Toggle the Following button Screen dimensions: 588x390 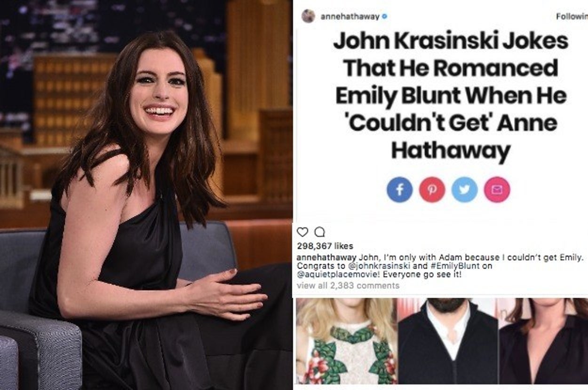click(572, 16)
